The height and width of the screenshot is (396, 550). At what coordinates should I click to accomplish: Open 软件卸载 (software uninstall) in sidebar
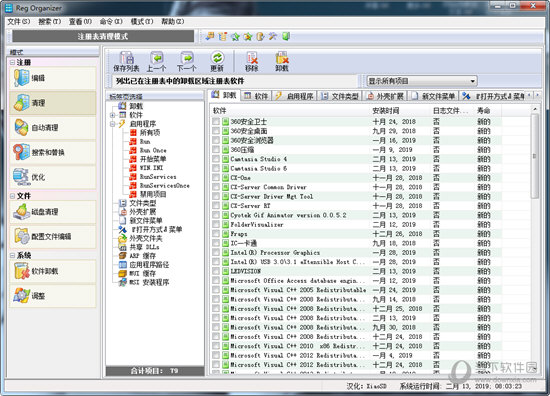click(53, 271)
